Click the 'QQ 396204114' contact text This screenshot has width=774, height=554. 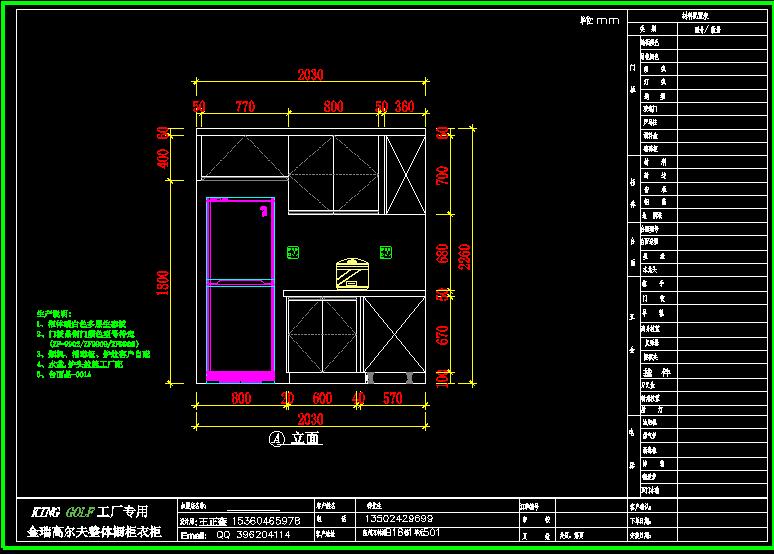coord(253,535)
